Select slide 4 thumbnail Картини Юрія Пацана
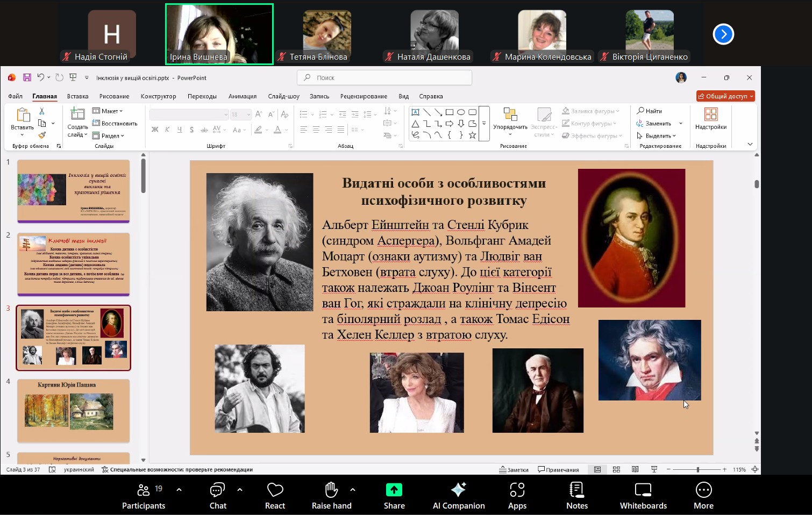Screen dimensions: 812x515 point(74,411)
